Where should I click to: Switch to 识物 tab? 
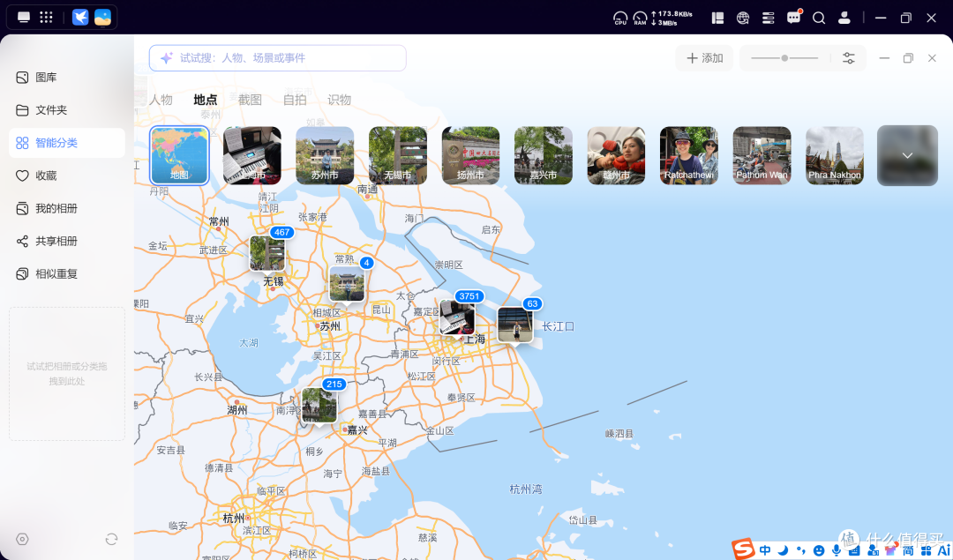click(x=339, y=100)
